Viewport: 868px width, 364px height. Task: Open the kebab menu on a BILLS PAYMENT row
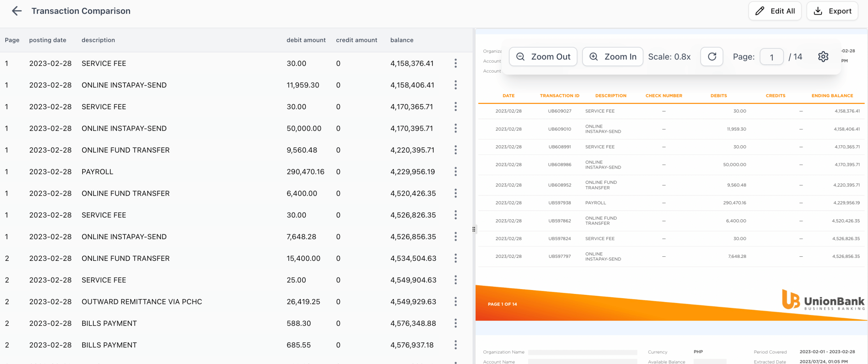tap(456, 323)
